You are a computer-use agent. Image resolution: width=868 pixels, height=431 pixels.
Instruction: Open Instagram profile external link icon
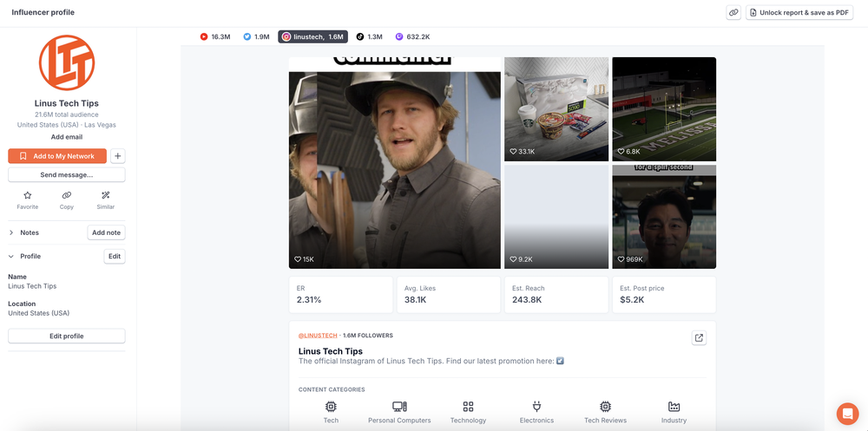699,338
